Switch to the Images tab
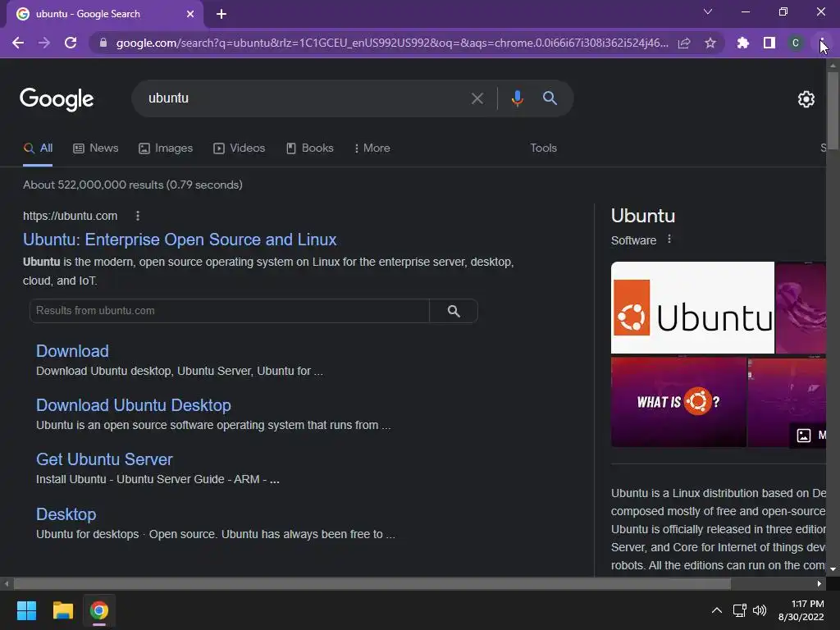This screenshot has width=840, height=630. pos(166,148)
